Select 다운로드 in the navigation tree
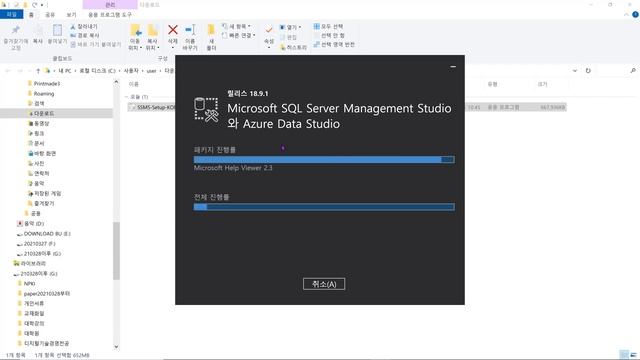Screen dimensions: 640x360 point(44,113)
